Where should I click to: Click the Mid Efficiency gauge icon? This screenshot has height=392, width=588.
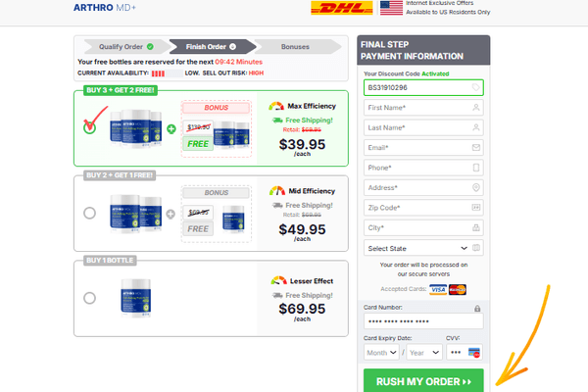[277, 191]
